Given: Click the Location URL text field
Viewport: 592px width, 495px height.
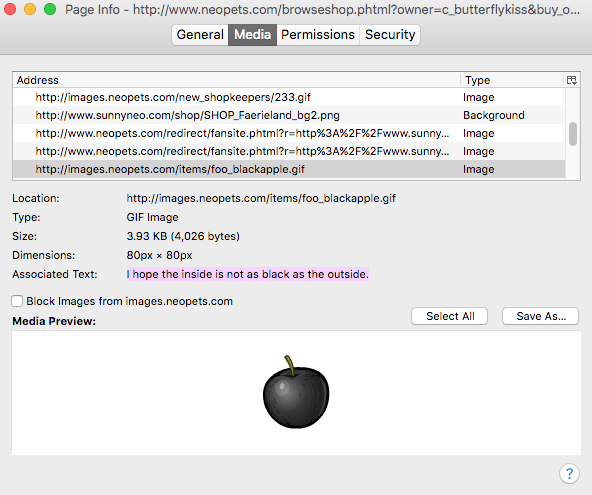Looking at the screenshot, I should coord(261,198).
